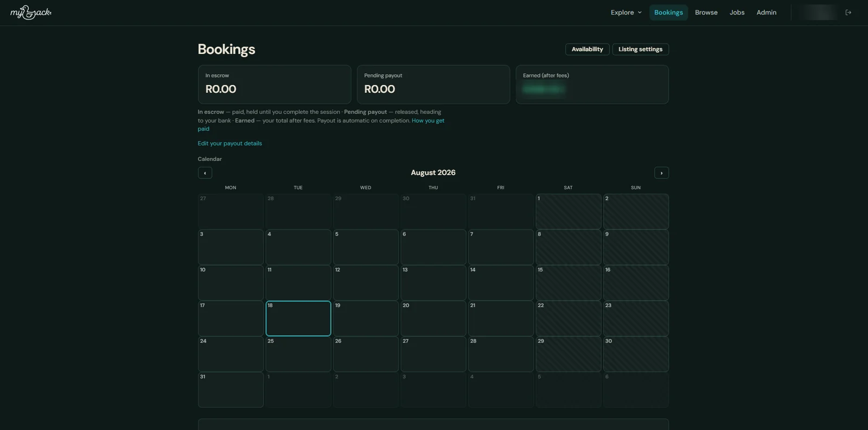Select August 12 on the calendar
This screenshot has width=868, height=430.
point(366,283)
